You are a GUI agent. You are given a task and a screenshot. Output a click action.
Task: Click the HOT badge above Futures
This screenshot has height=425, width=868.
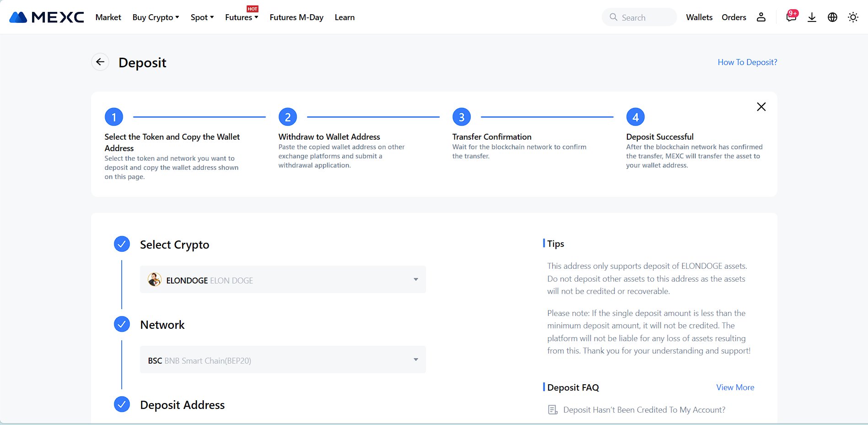[253, 9]
